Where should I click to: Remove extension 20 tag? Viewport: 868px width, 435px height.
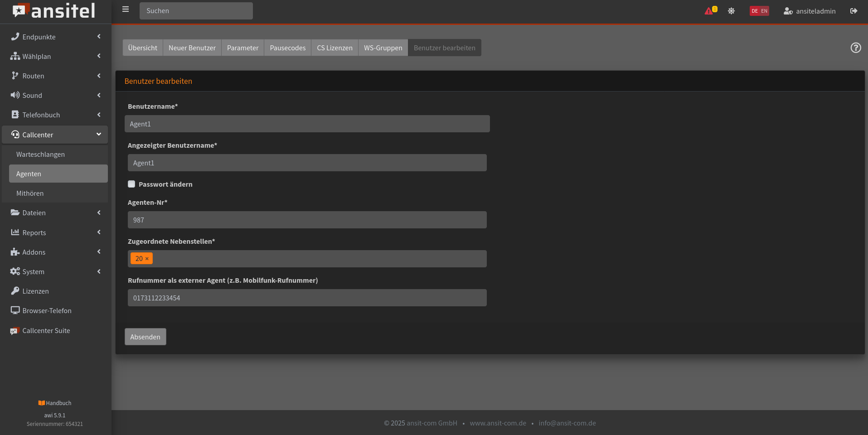pos(147,259)
